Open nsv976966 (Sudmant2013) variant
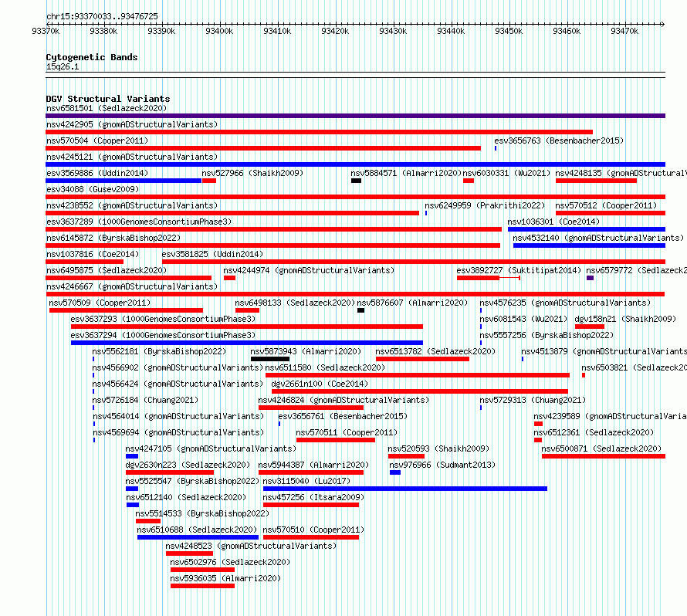Image resolution: width=687 pixels, height=616 pixels. [442, 465]
